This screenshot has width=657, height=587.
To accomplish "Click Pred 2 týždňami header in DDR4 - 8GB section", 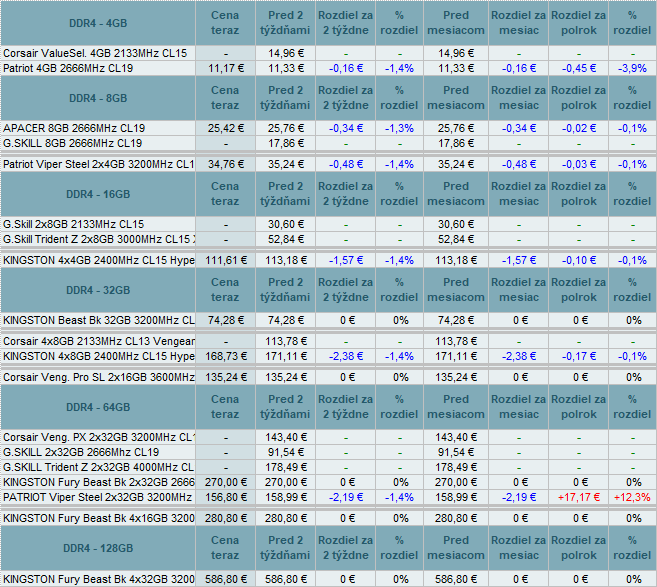I will click(x=285, y=98).
